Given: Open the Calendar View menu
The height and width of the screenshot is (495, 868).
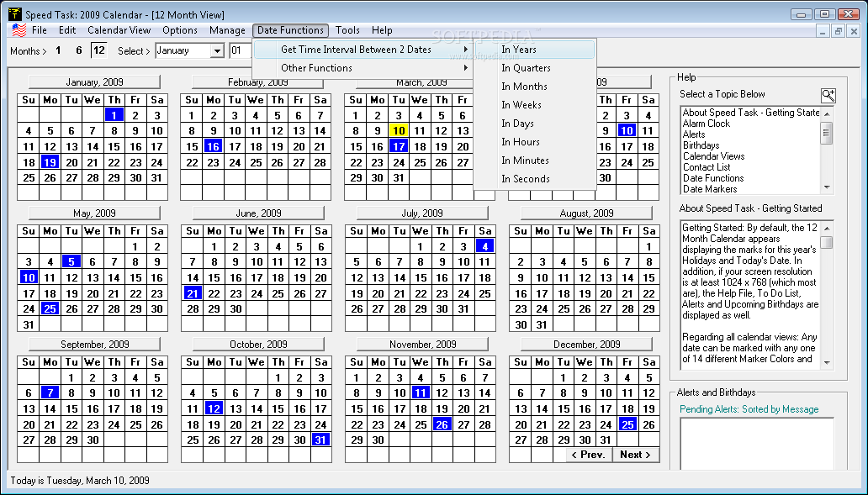Looking at the screenshot, I should click(119, 30).
